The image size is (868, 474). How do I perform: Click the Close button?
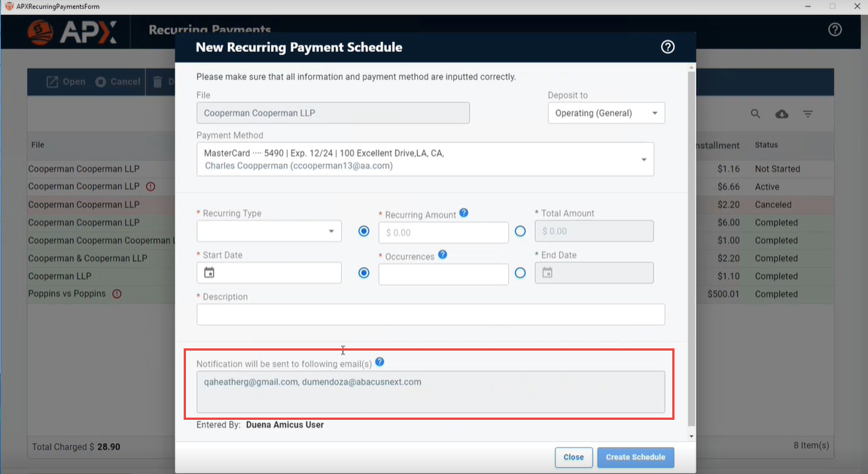tap(573, 457)
